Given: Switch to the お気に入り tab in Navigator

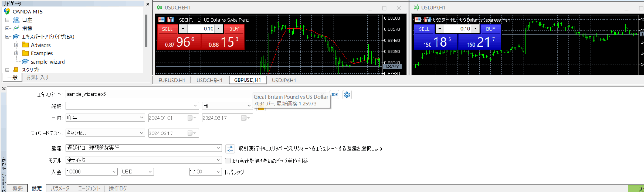Looking at the screenshot, I should [x=38, y=77].
